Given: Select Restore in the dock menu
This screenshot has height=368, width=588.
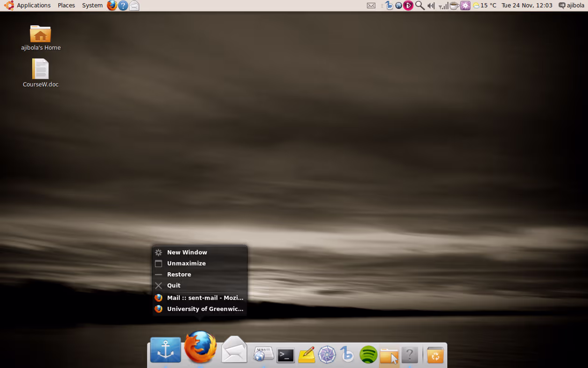Looking at the screenshot, I should [200, 275].
